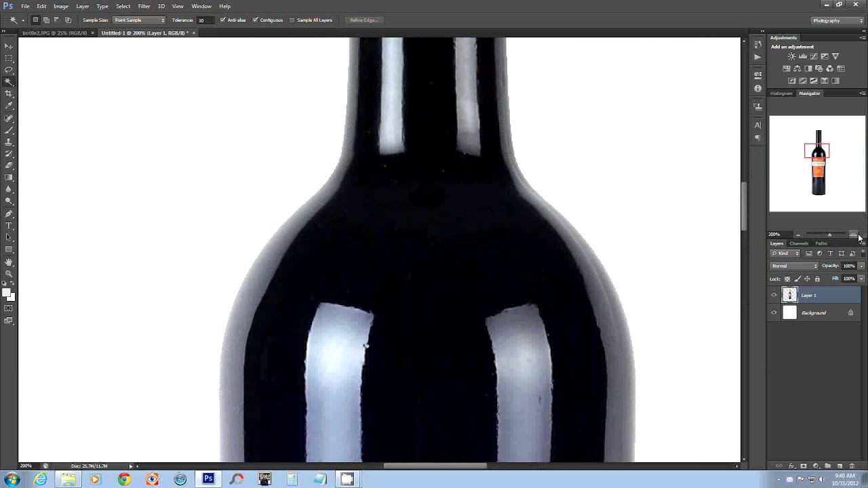
Task: Select the Eraser tool
Action: (x=9, y=165)
